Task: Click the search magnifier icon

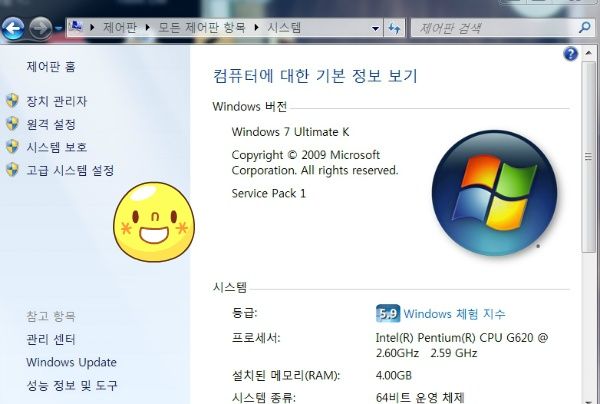Action: pyautogui.click(x=584, y=28)
